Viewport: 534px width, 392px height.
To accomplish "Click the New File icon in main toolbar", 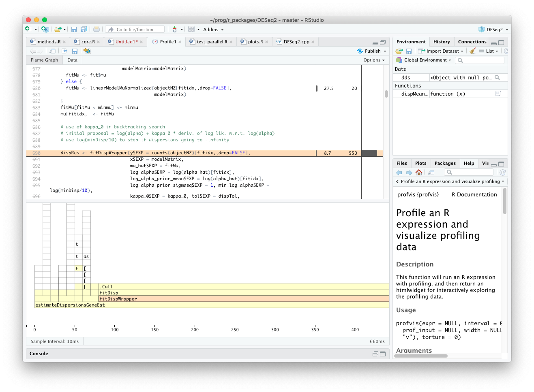I will tap(28, 29).
